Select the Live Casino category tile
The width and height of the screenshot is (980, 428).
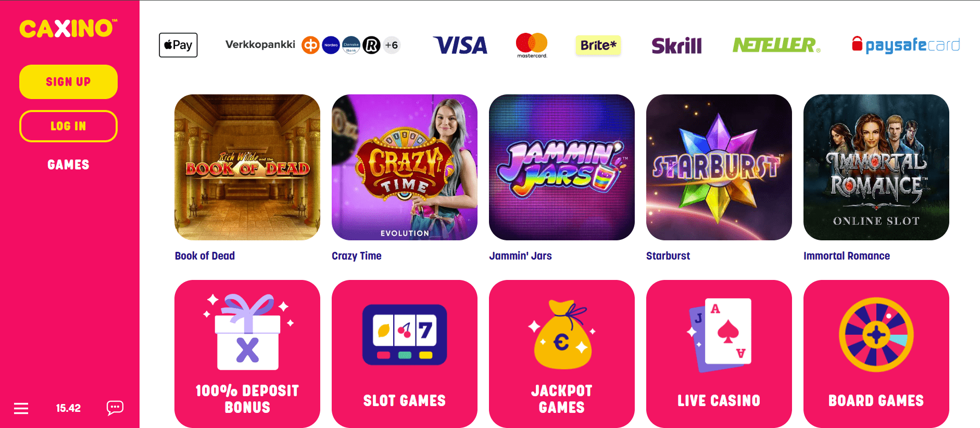click(719, 354)
